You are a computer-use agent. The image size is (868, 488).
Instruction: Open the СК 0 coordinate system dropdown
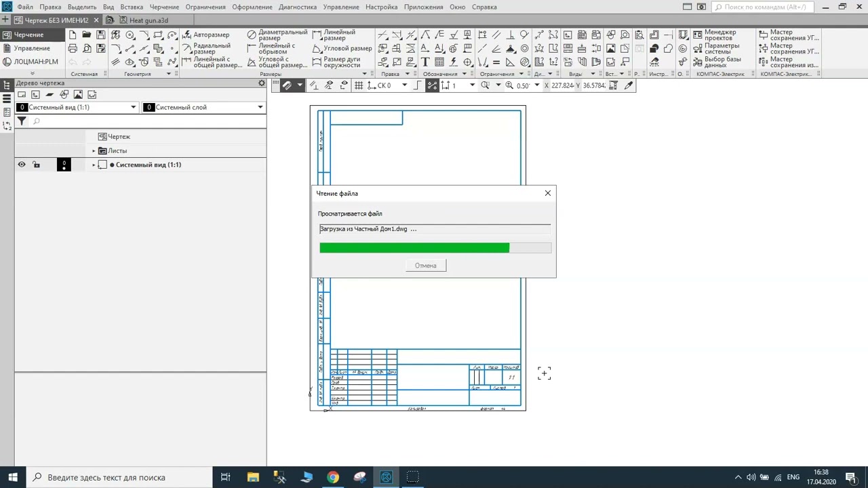(405, 85)
